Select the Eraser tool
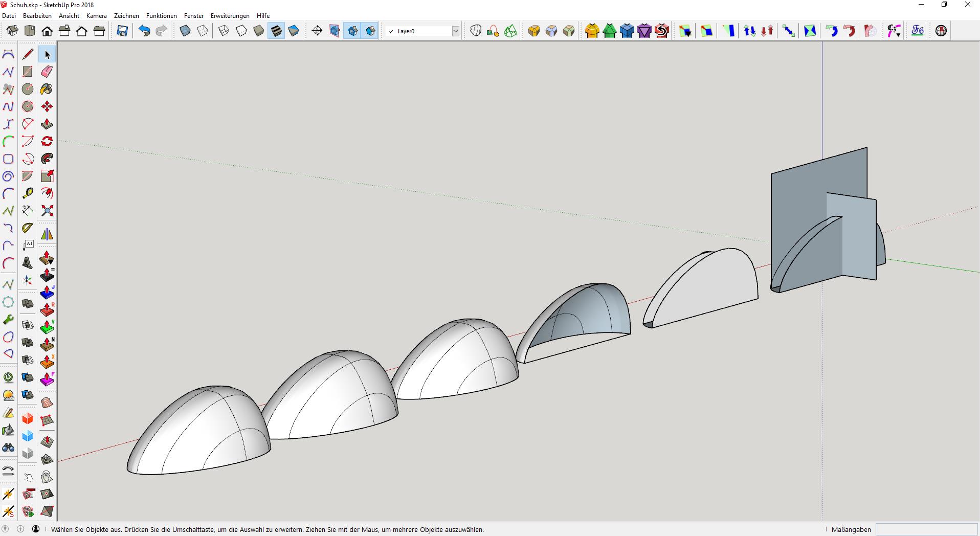Viewport: 980px width, 536px height. point(47,72)
